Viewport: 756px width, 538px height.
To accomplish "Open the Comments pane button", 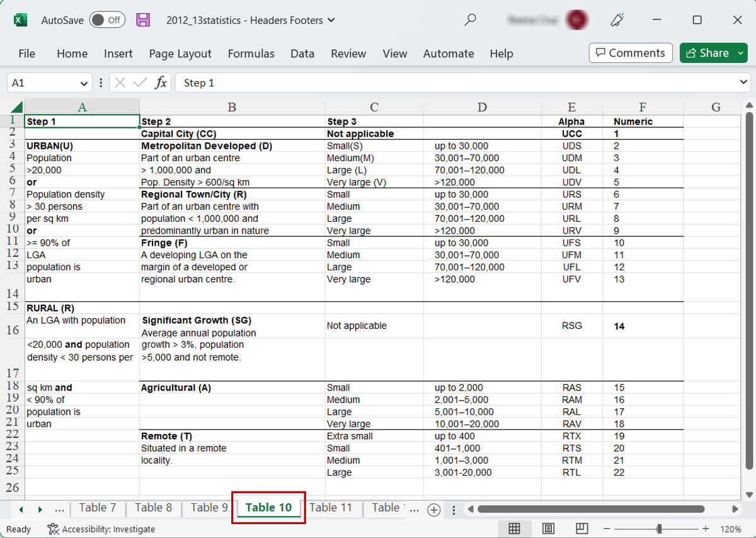I will (630, 53).
